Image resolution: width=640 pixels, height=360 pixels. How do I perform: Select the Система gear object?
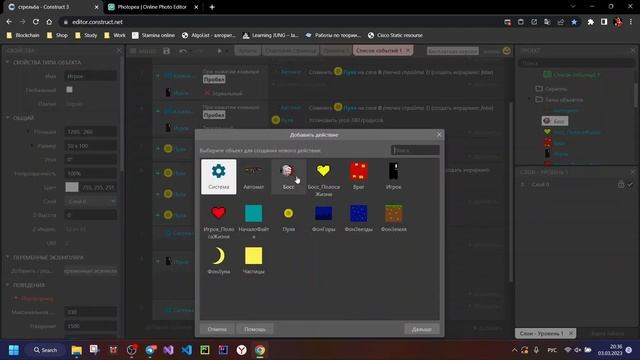218,177
